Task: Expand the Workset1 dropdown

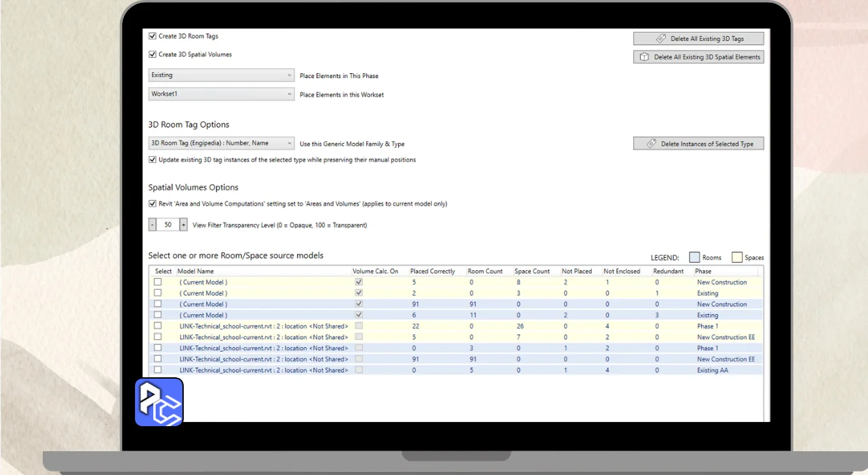Action: (x=221, y=94)
